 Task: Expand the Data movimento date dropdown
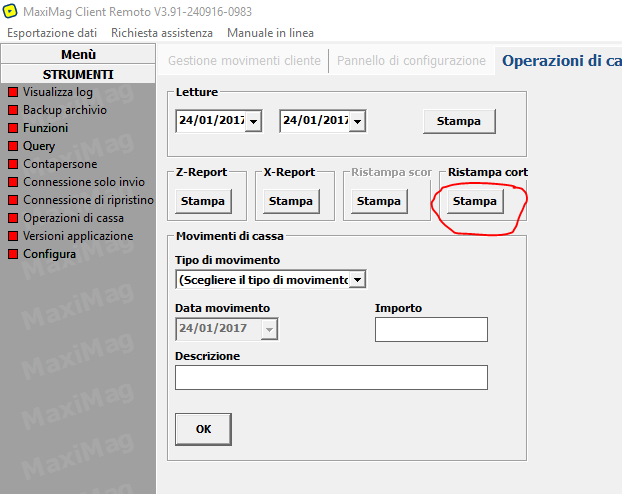click(269, 330)
